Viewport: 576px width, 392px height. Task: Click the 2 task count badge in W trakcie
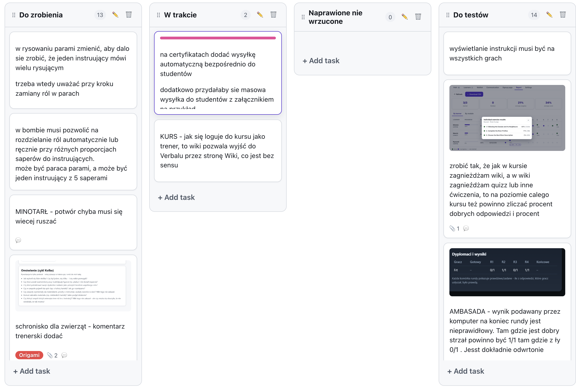pos(245,15)
